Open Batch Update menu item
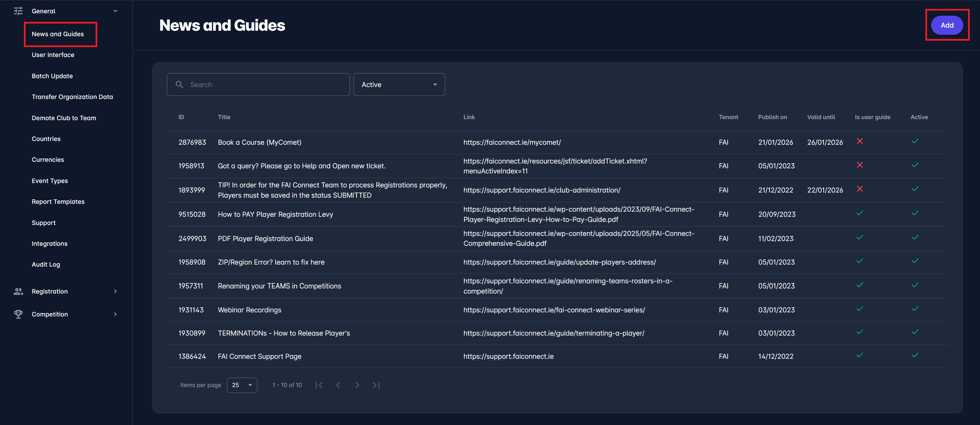This screenshot has height=425, width=980. pos(52,76)
